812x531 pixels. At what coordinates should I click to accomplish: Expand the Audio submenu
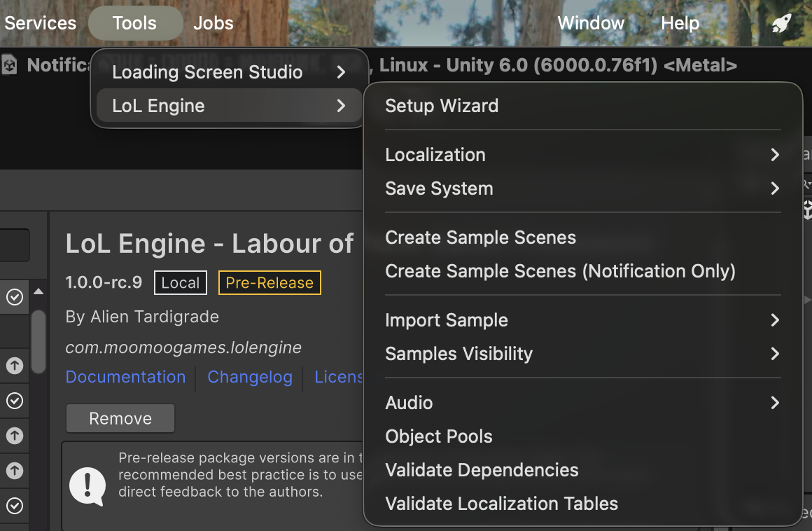pos(582,403)
